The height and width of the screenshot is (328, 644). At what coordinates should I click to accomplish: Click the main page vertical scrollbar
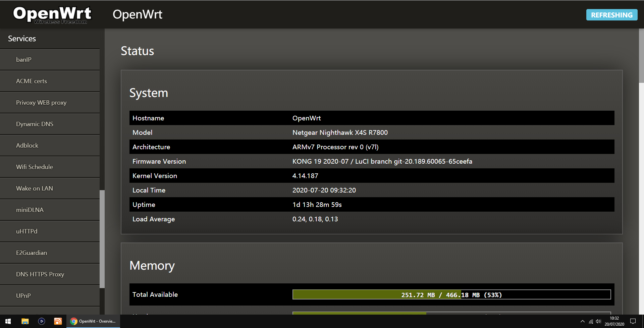coord(641,56)
